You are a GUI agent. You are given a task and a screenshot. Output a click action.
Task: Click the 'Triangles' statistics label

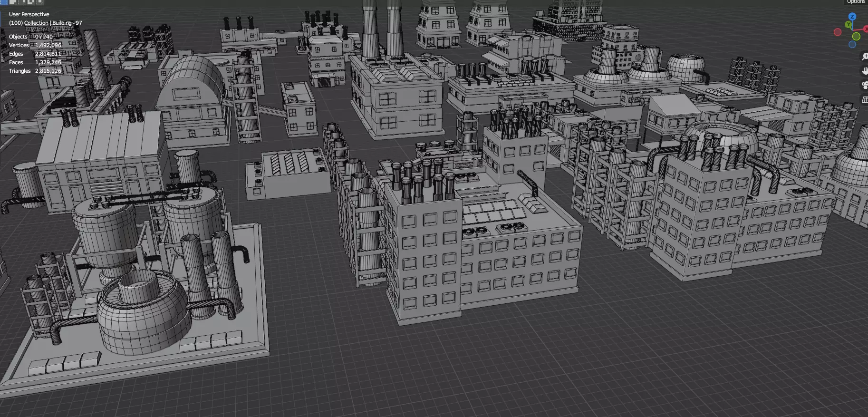(x=19, y=71)
